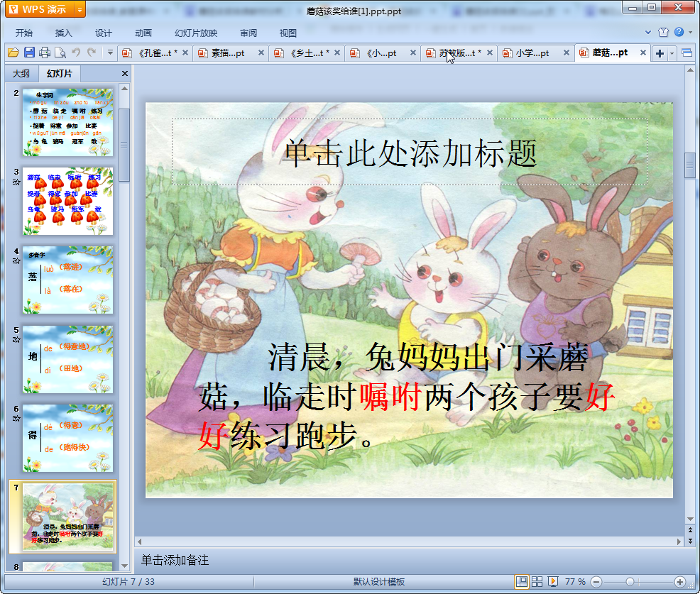Viewport: 700px width, 594px height.
Task: Undo the last action
Action: (x=77, y=53)
